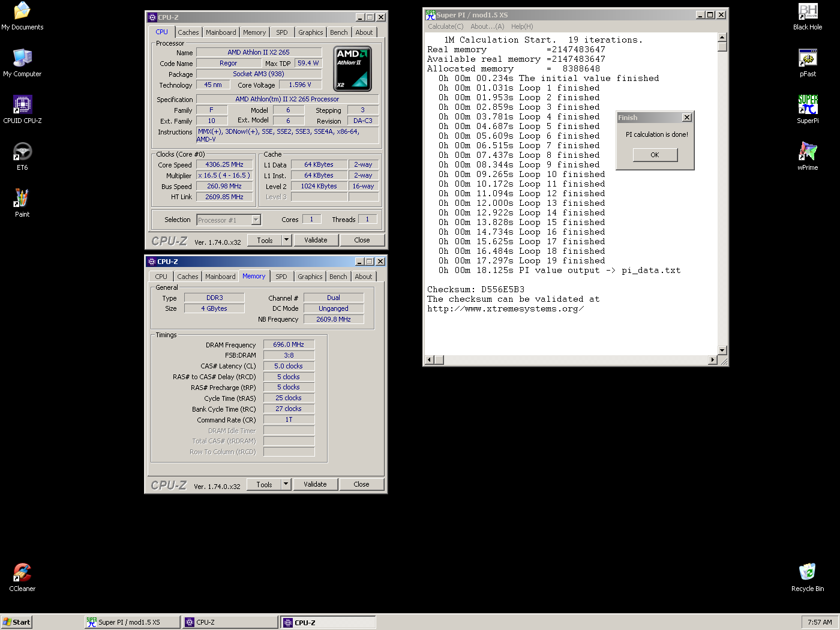The height and width of the screenshot is (630, 840).
Task: Click the Core Voltage value 1.596 V
Action: pyautogui.click(x=300, y=85)
